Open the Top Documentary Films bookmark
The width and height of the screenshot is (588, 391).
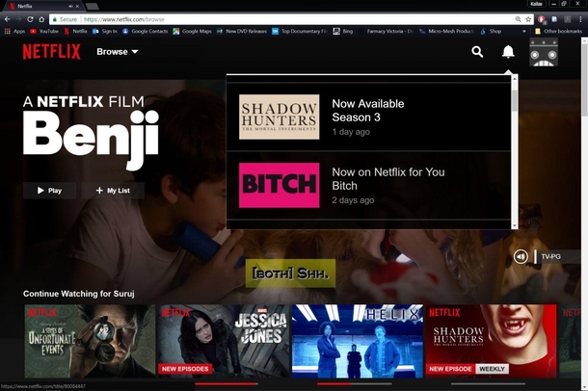point(299,31)
